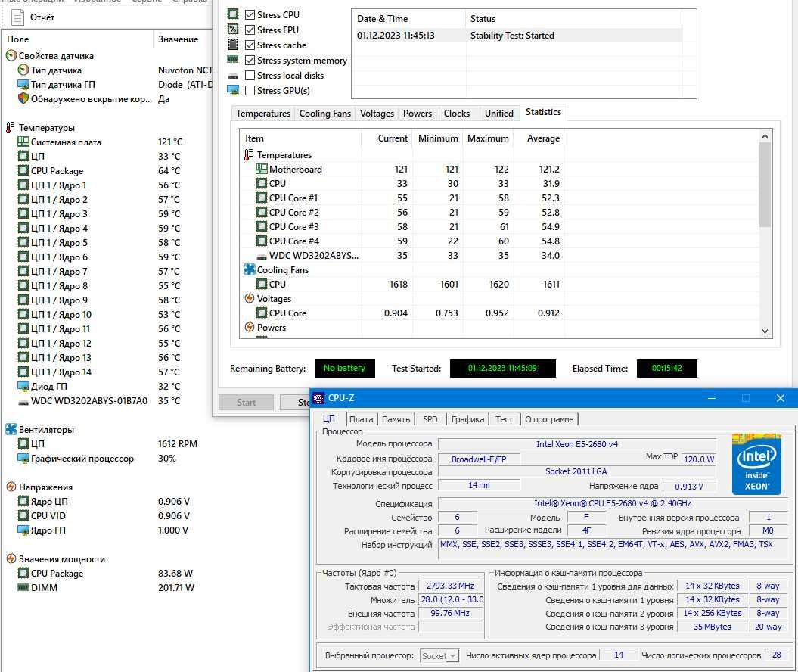Click the Statistics scrollbar up arrow

[765, 136]
